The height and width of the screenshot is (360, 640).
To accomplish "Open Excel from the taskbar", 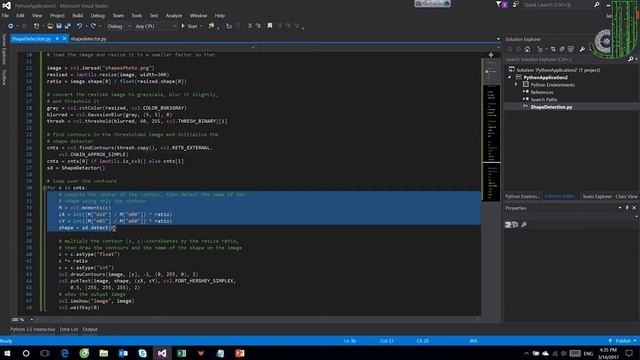I will coord(181,353).
